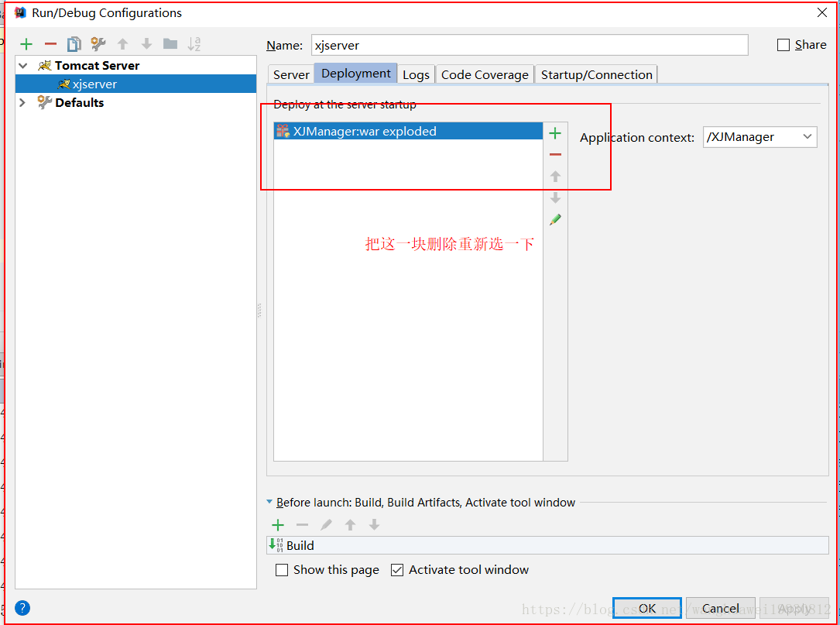
Task: Remove the before launch task
Action: (x=302, y=525)
